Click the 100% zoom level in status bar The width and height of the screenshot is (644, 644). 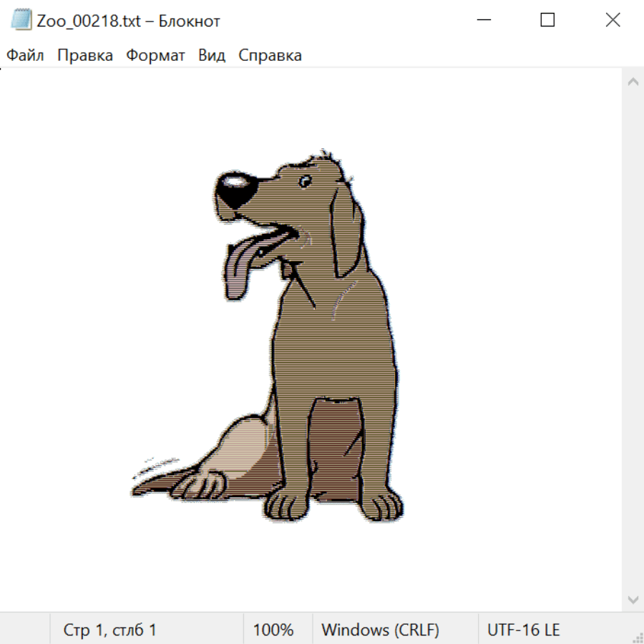(273, 630)
